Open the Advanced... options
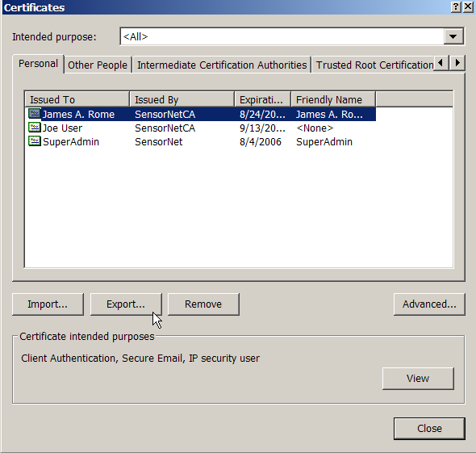476x453 pixels. 429,304
